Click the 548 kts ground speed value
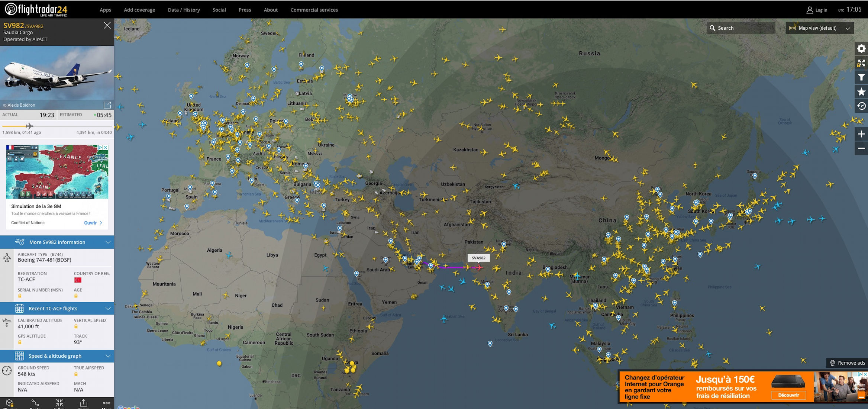 (x=26, y=374)
